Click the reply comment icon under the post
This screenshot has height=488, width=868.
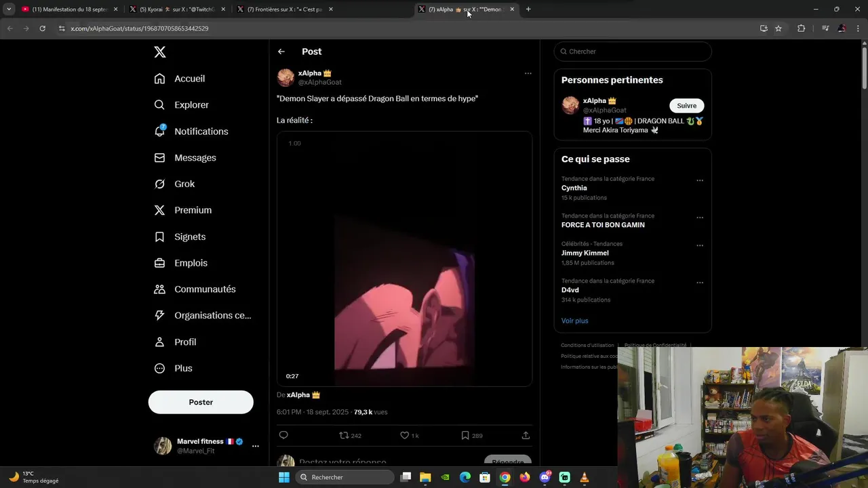(x=283, y=435)
